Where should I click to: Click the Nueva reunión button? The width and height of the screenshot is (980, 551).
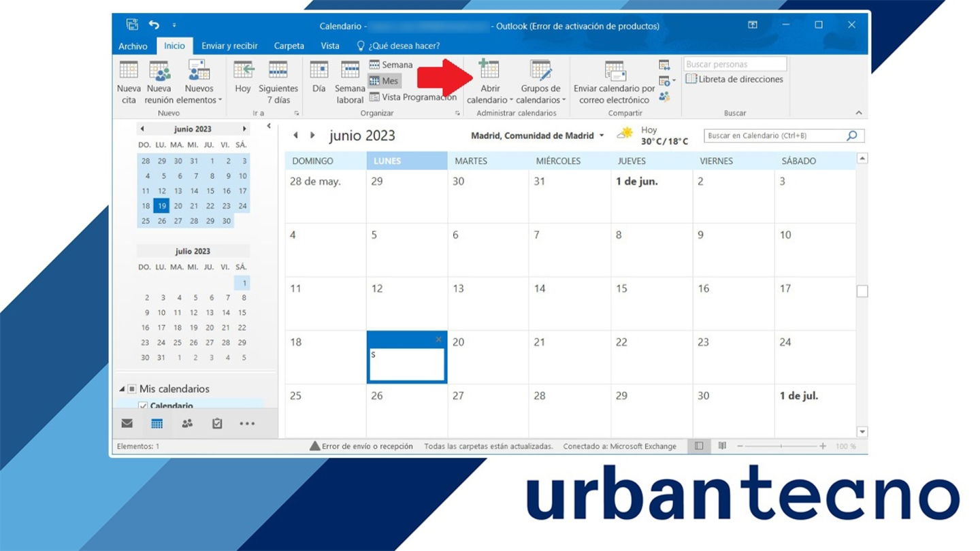[159, 82]
